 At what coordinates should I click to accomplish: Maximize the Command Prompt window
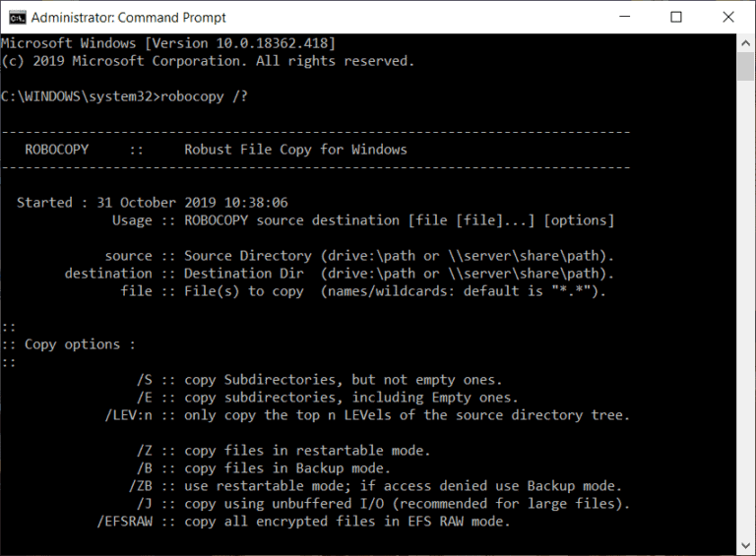[676, 17]
